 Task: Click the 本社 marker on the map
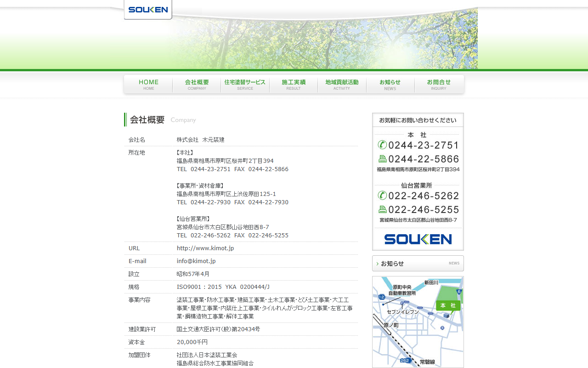click(x=448, y=305)
